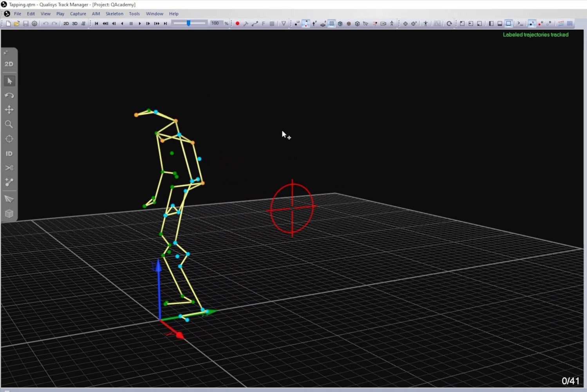Play in reverse

(x=123, y=23)
